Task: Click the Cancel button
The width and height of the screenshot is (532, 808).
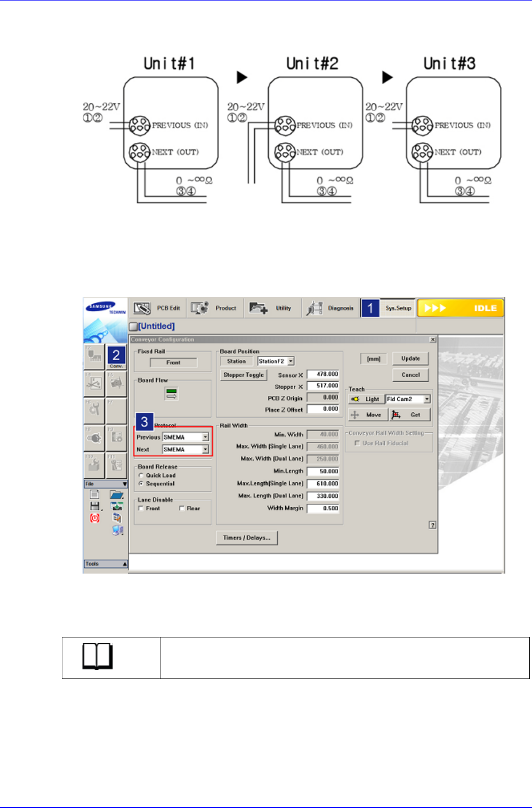Action: click(410, 375)
